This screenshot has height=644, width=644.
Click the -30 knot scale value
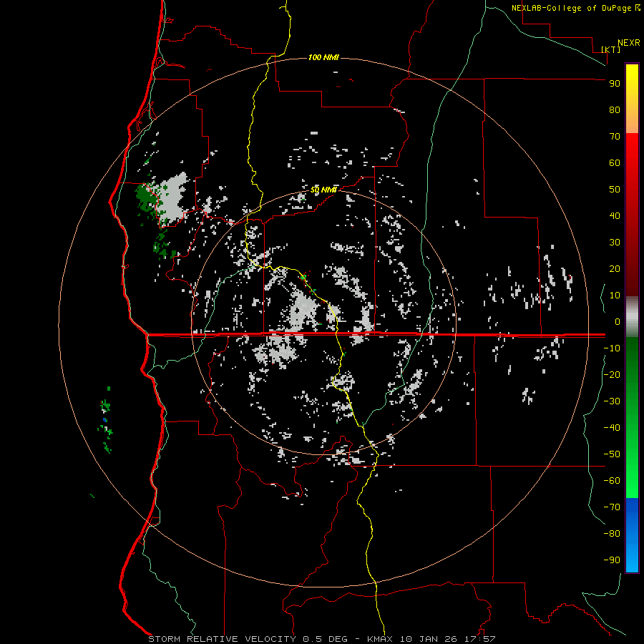(612, 401)
